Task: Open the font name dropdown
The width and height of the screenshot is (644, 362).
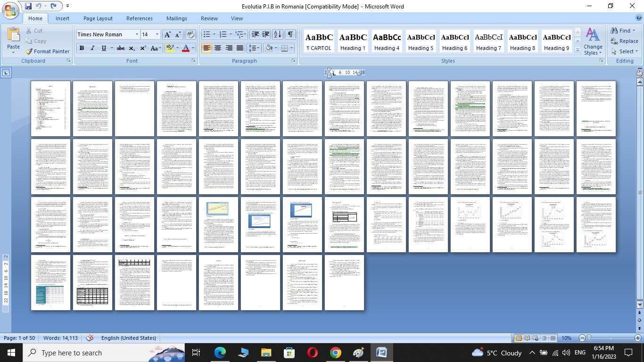Action: pyautogui.click(x=137, y=34)
